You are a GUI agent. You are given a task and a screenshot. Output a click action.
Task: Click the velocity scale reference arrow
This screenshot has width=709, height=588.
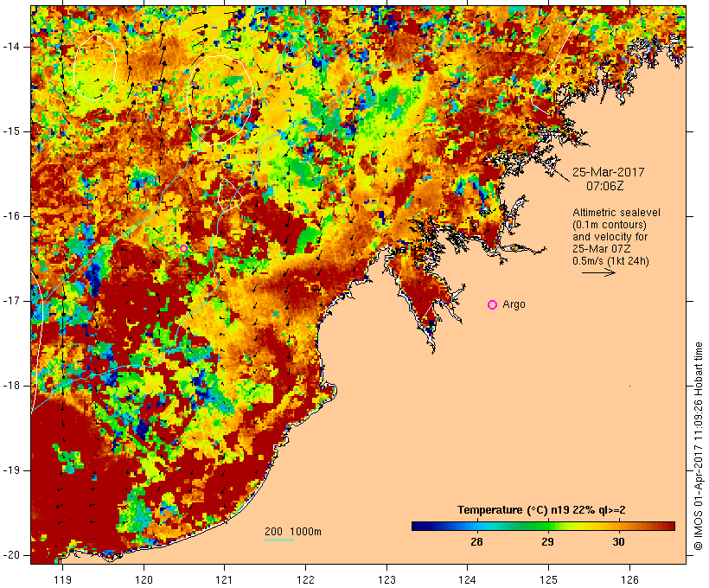point(598,272)
